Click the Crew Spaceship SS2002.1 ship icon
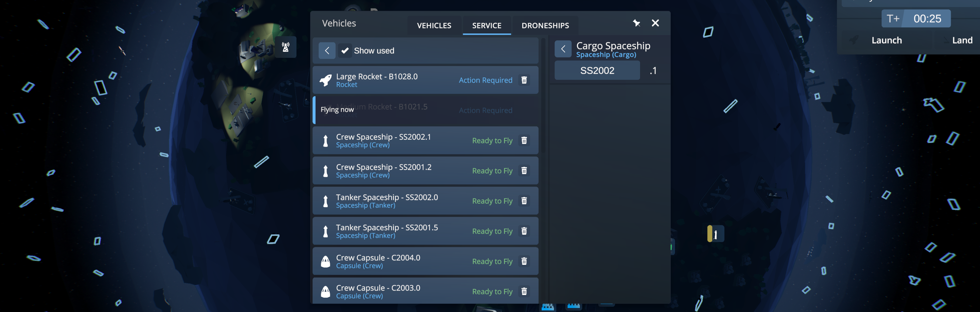 [x=325, y=141]
